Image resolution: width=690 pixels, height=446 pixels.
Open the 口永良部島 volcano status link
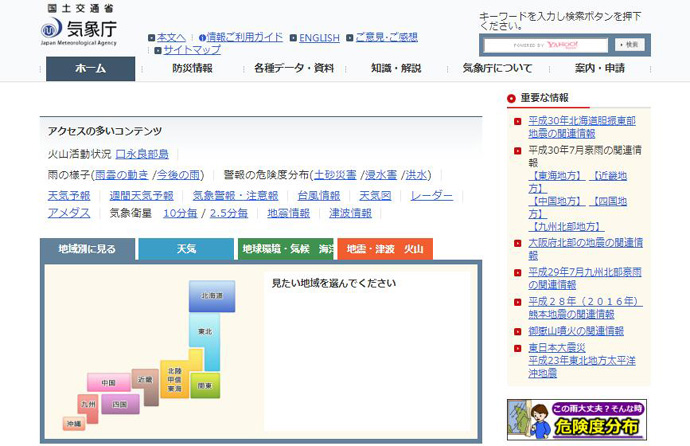[142, 154]
